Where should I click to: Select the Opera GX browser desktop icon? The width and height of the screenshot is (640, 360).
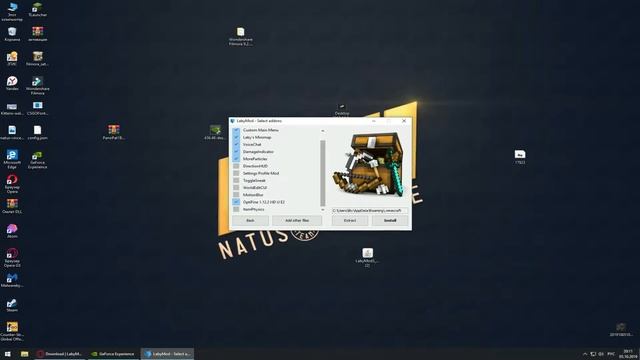coord(12,258)
